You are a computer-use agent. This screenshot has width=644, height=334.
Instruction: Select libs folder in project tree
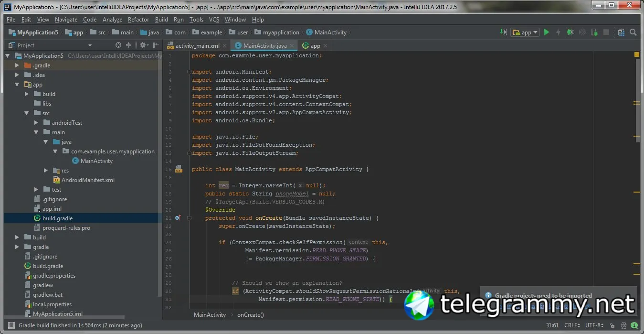pos(42,104)
